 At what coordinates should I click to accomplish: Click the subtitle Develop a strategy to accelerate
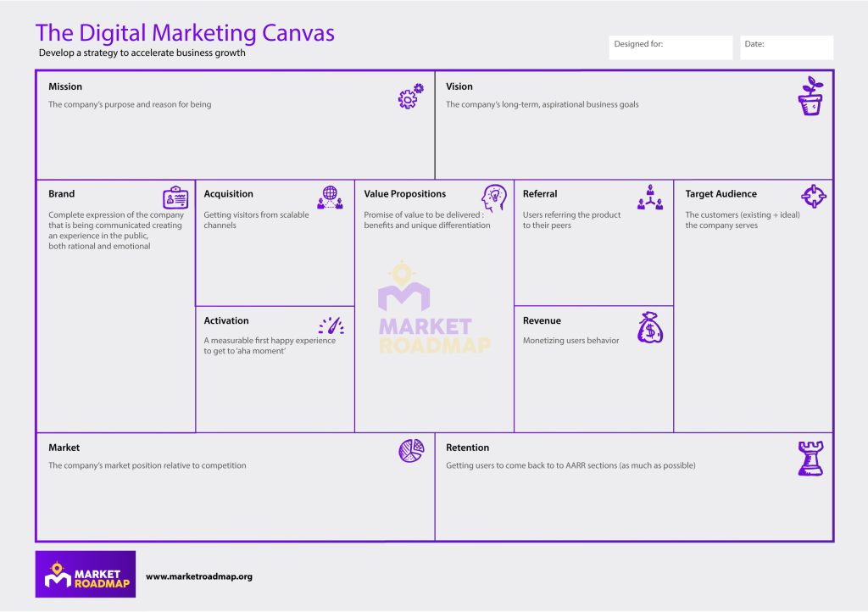tap(142, 53)
